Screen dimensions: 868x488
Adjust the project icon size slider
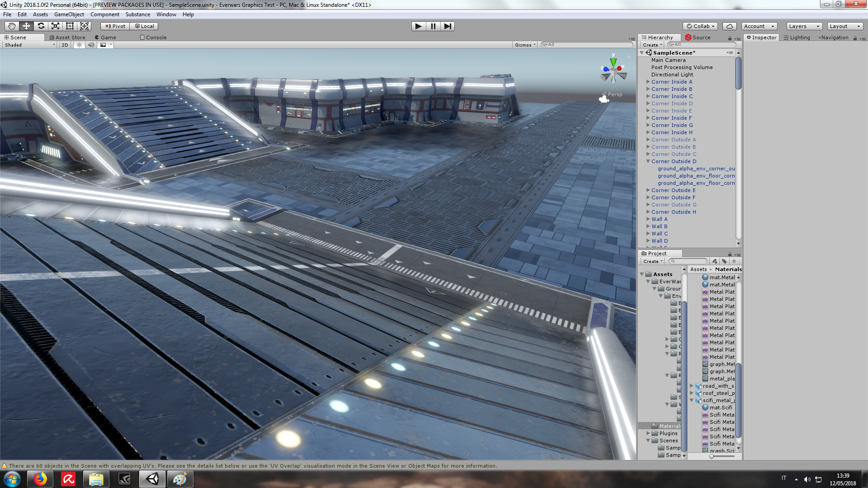(x=712, y=456)
